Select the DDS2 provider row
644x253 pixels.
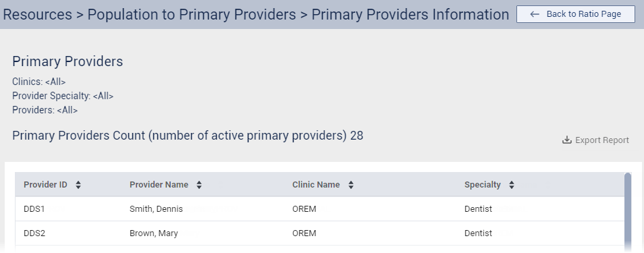(x=319, y=233)
